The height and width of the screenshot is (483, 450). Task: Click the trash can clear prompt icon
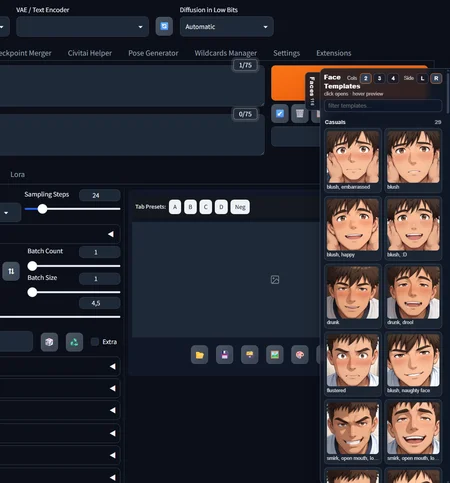pyautogui.click(x=300, y=114)
